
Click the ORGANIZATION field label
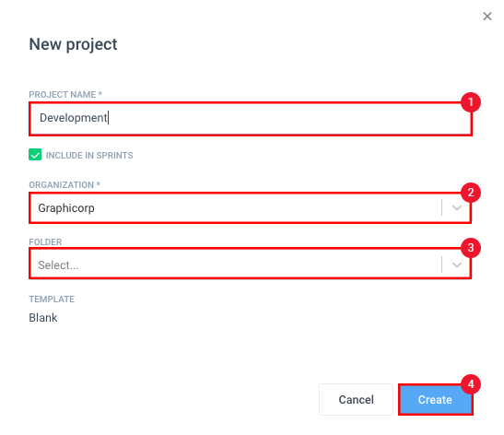(x=64, y=185)
